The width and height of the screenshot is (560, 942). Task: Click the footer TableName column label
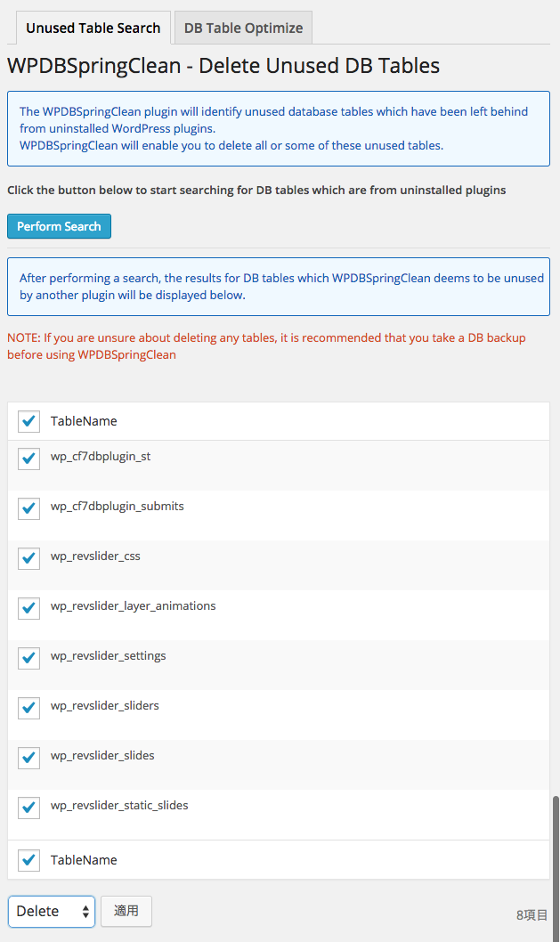pyautogui.click(x=84, y=860)
